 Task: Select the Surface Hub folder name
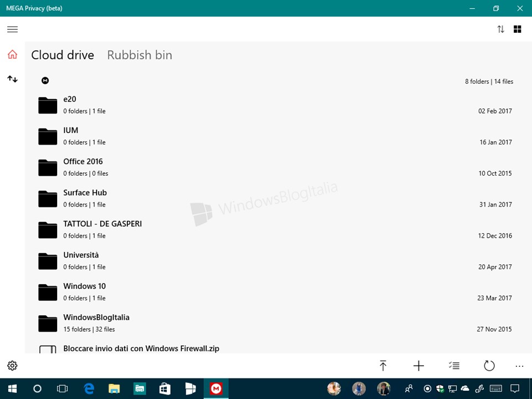[x=85, y=193]
